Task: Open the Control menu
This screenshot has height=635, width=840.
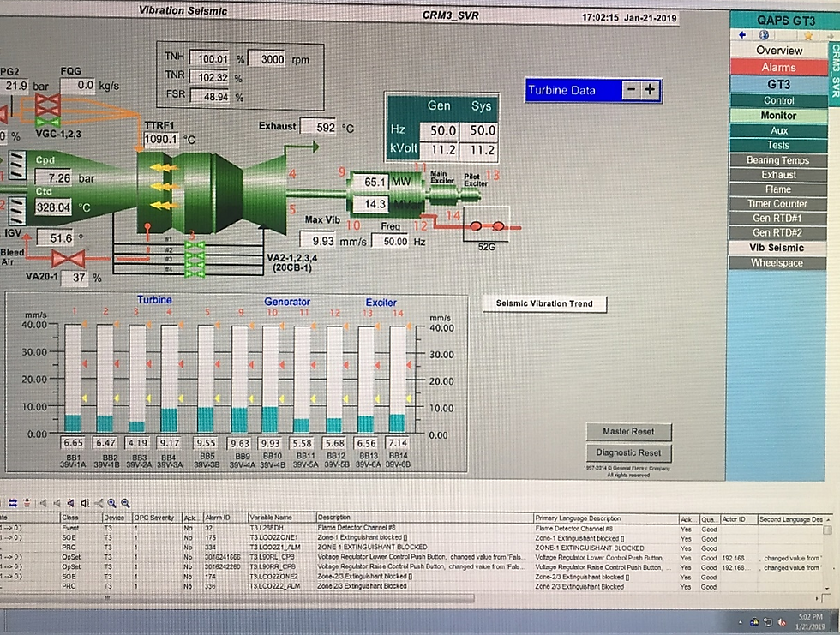Action: pyautogui.click(x=779, y=100)
